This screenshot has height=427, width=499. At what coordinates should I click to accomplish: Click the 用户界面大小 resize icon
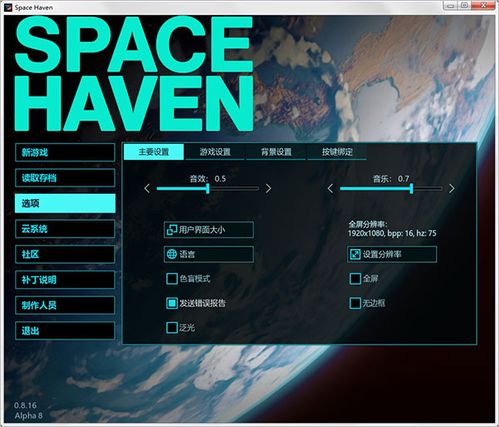[x=172, y=230]
